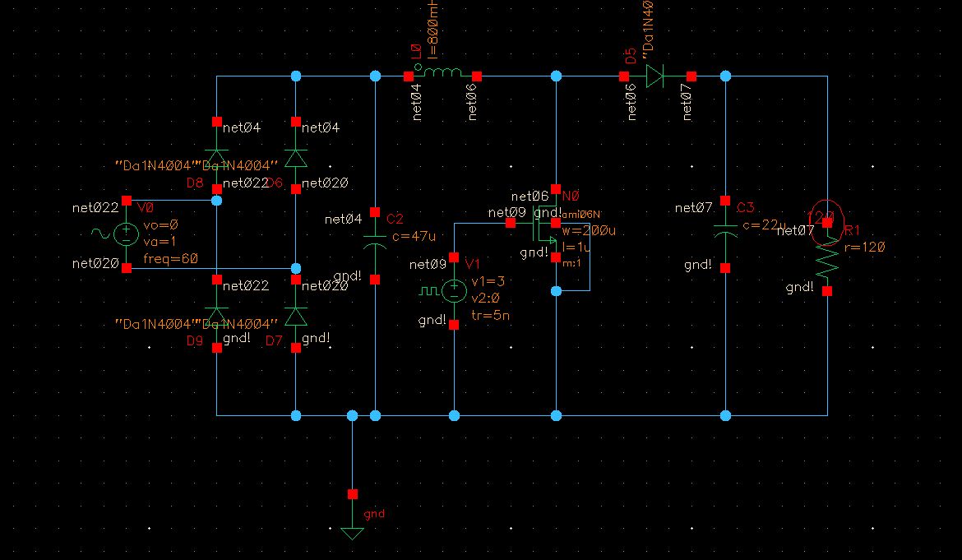Click the 'net09' label at transistor gate
Viewport: 962px width, 560px height.
point(506,213)
